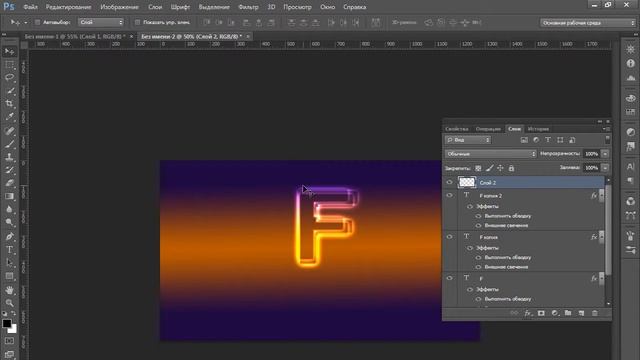Open the Файл menu
The width and height of the screenshot is (640, 360).
[x=30, y=7]
